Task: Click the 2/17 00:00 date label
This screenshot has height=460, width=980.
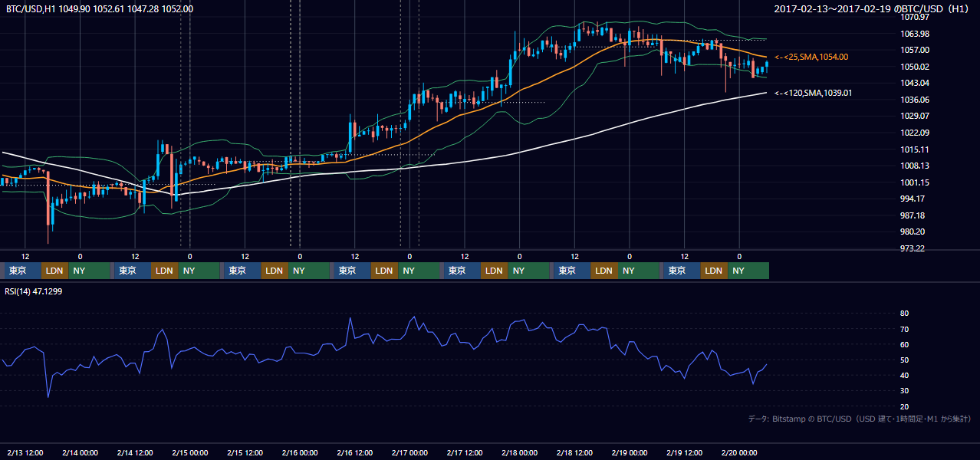Action: point(409,452)
